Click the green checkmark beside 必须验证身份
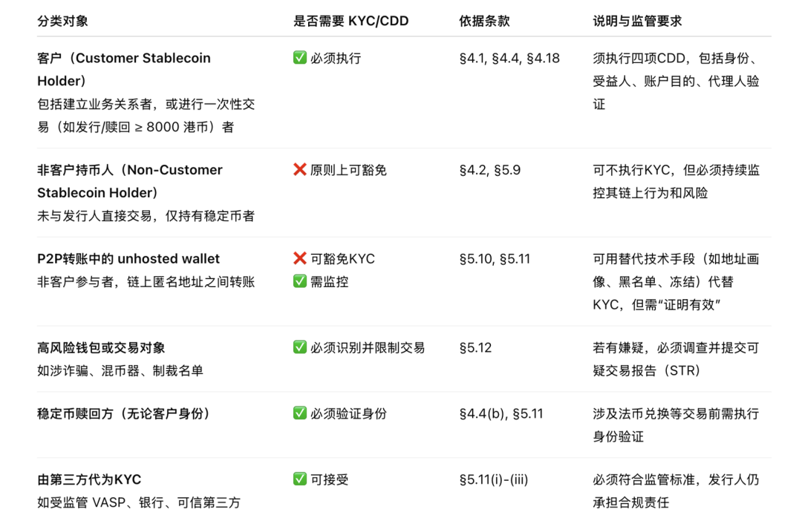802x532 pixels. click(300, 413)
